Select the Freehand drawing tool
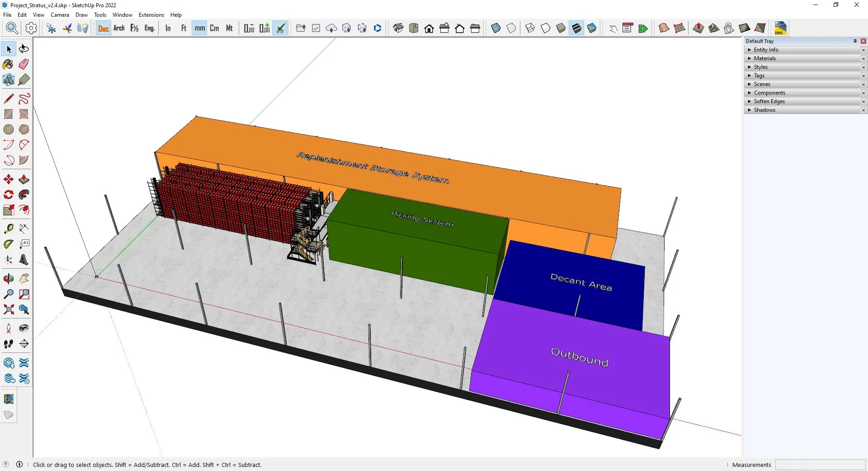 click(24, 99)
